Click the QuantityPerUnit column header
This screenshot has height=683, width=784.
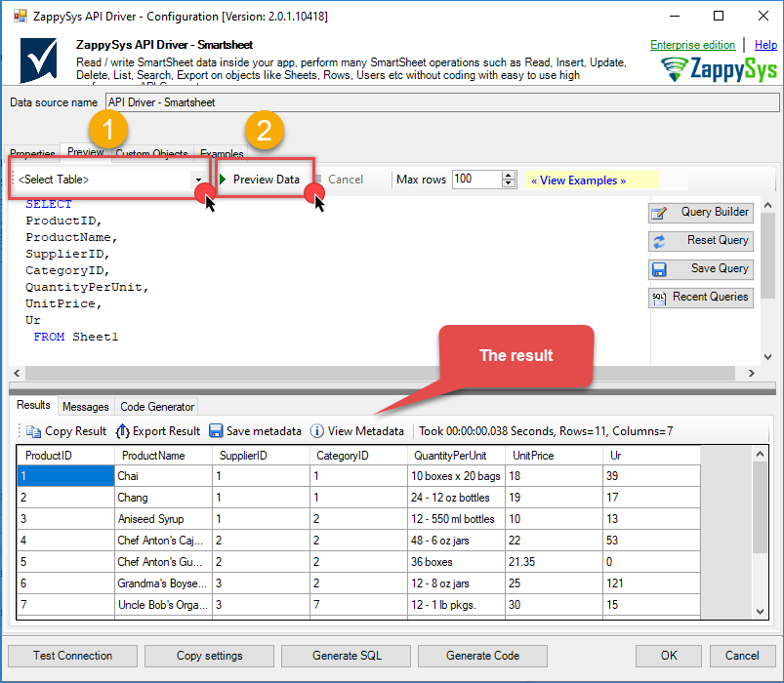[x=457, y=455]
